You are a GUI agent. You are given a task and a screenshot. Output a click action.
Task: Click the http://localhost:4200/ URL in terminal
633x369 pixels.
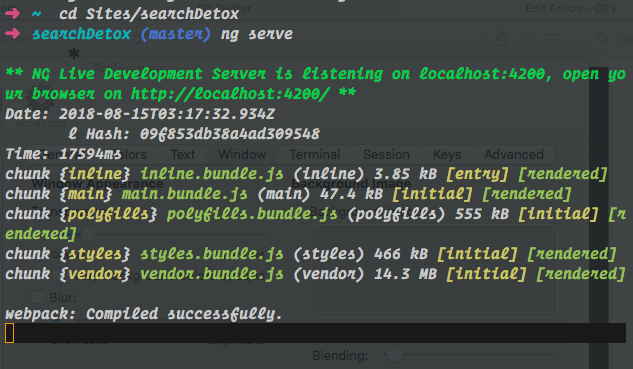pos(230,94)
